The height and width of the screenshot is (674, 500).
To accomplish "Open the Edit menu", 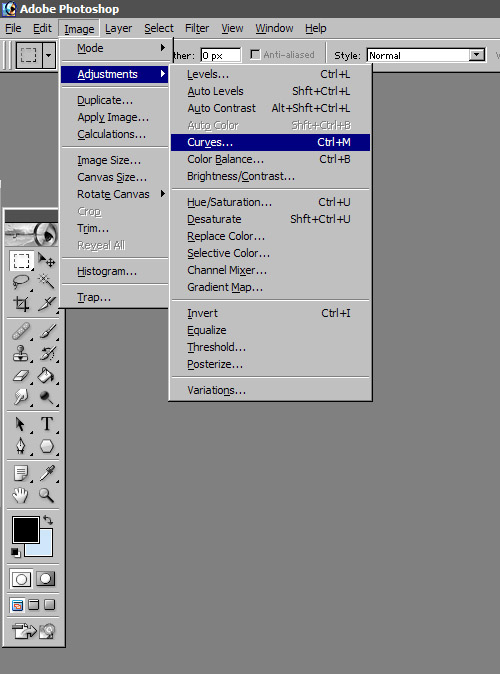I will 42,28.
